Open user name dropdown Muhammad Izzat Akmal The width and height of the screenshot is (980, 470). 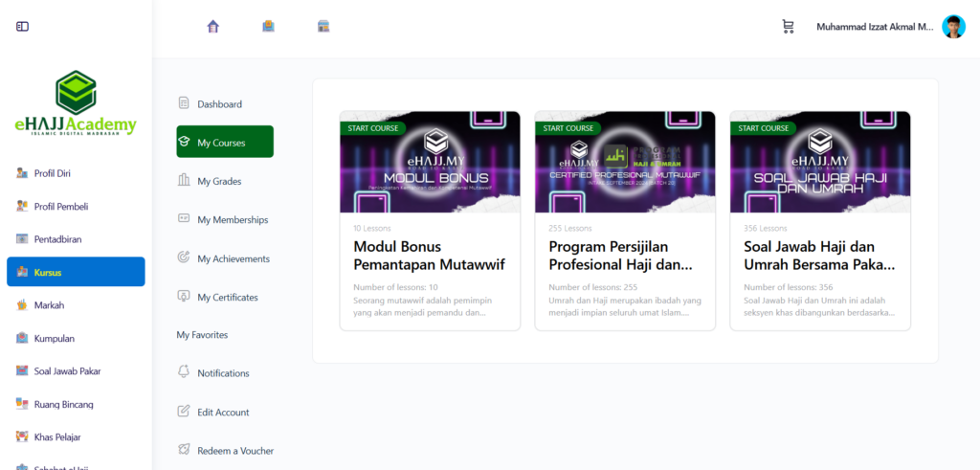point(874,27)
